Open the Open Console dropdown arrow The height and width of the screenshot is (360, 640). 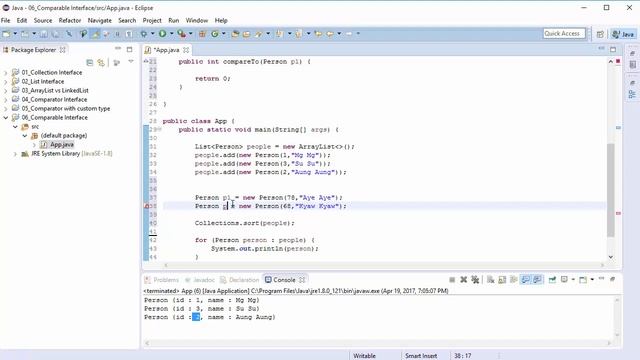tap(592, 280)
